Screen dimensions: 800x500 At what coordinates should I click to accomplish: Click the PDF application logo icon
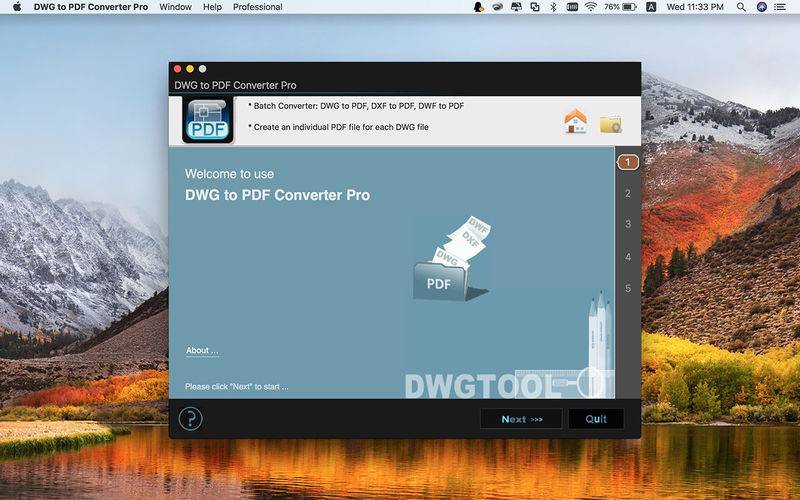(208, 120)
